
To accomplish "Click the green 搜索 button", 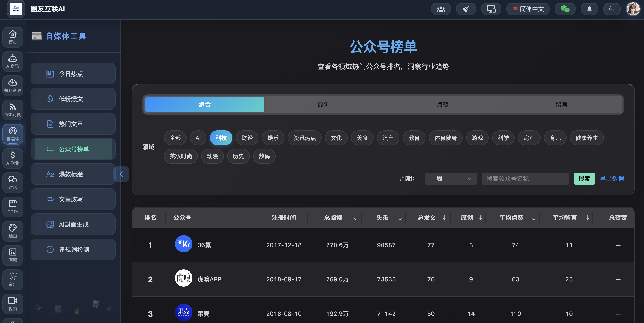I will [x=584, y=179].
